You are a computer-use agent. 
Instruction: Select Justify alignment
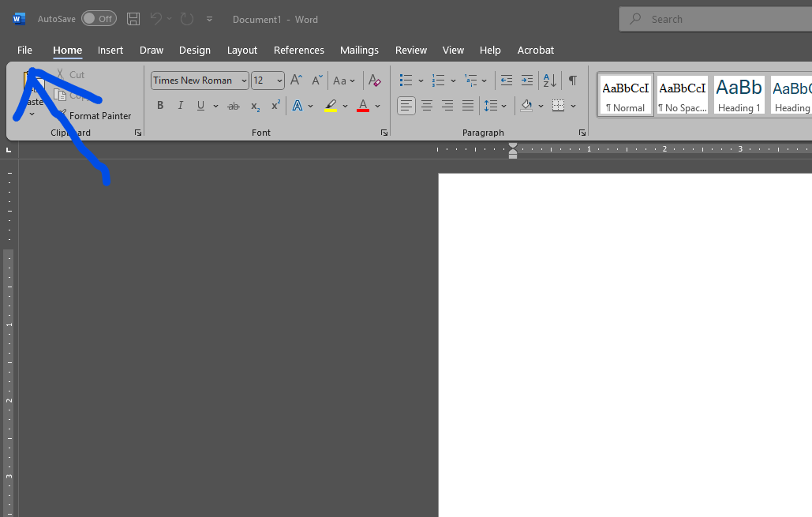pos(468,106)
